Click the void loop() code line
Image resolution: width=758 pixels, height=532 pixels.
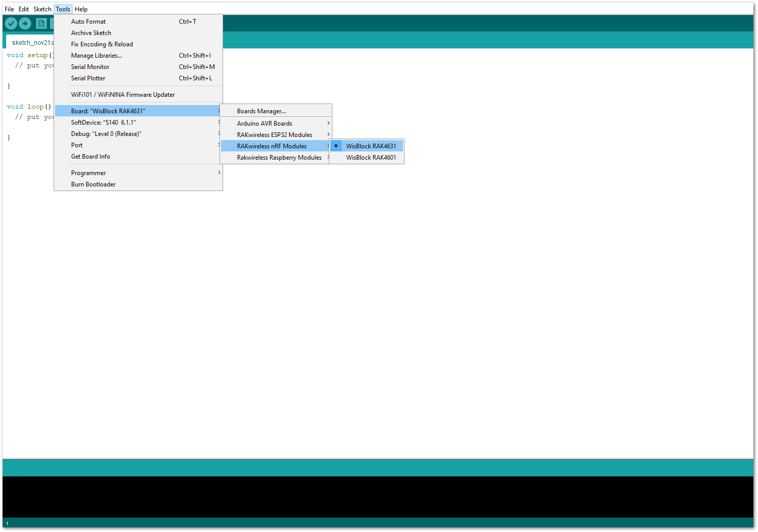pos(29,107)
